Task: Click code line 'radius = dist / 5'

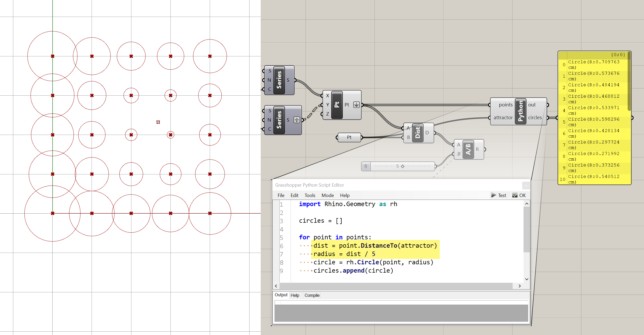Action: coord(344,254)
